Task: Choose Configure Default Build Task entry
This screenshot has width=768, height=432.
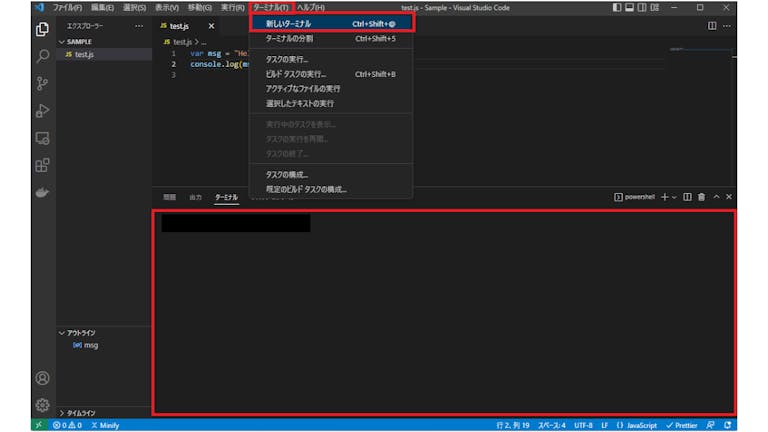Action: (331, 189)
